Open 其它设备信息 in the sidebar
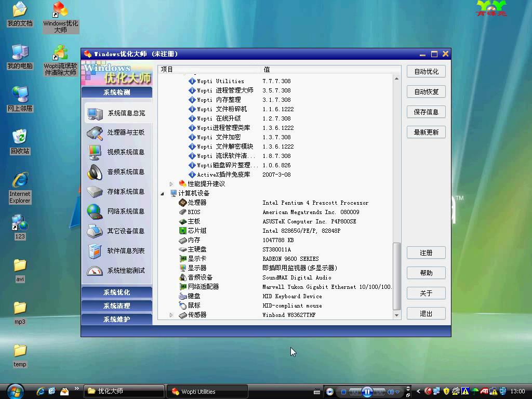Viewport: 532px width, 399px height. click(x=117, y=231)
